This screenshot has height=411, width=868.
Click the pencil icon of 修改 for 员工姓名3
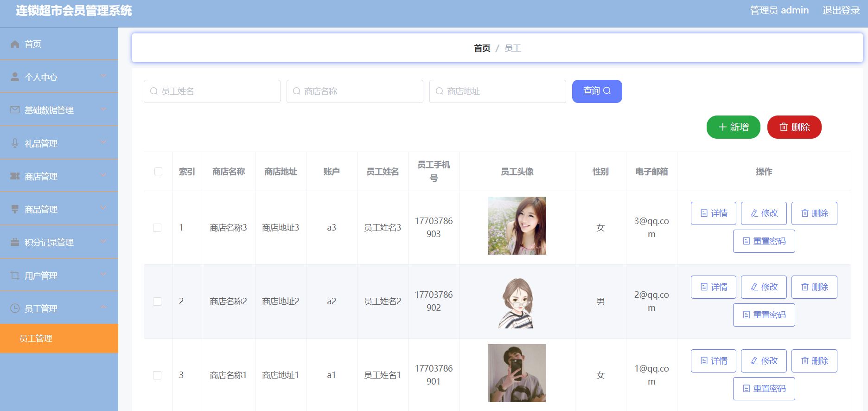pyautogui.click(x=754, y=213)
